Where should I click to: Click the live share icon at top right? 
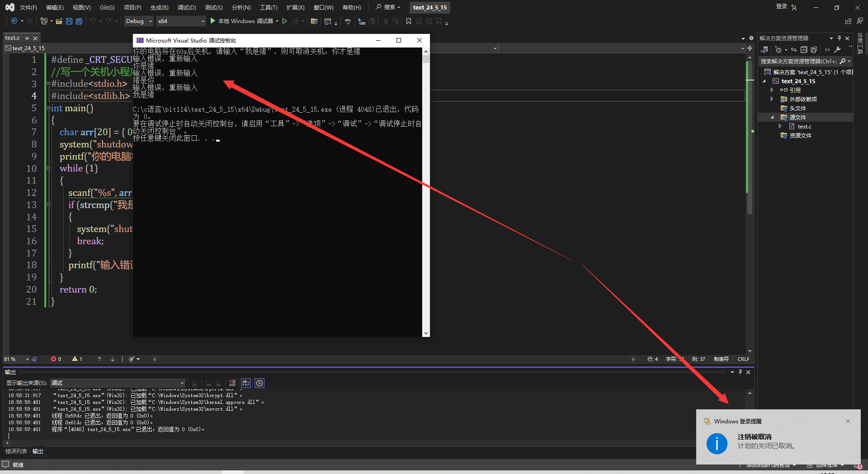click(x=848, y=21)
